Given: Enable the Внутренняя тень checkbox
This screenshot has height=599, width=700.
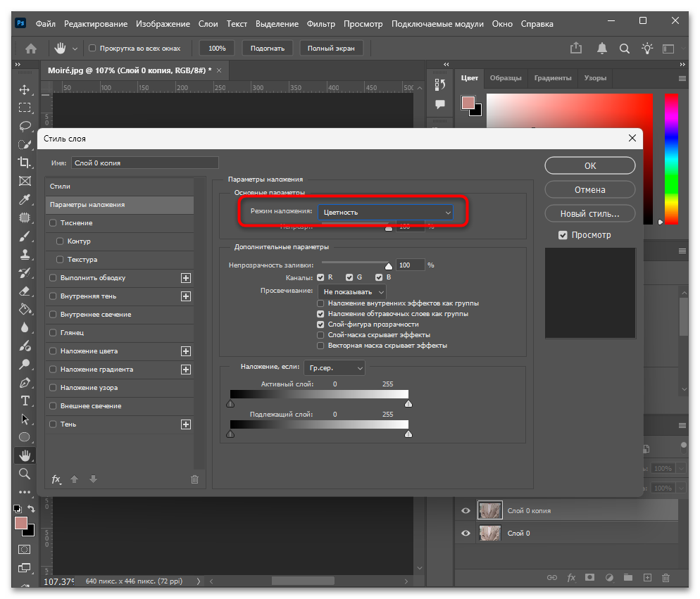Looking at the screenshot, I should [53, 296].
